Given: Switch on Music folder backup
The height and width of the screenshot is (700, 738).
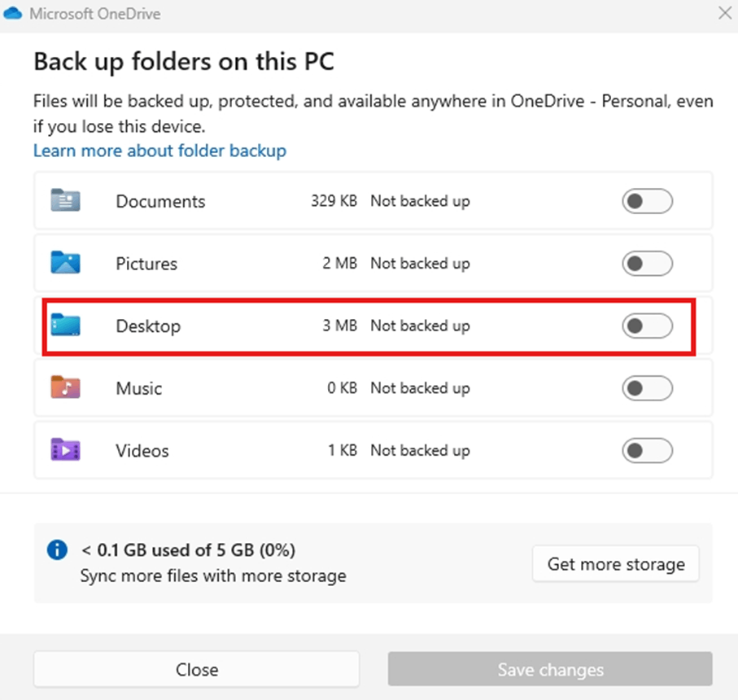Looking at the screenshot, I should coord(647,388).
